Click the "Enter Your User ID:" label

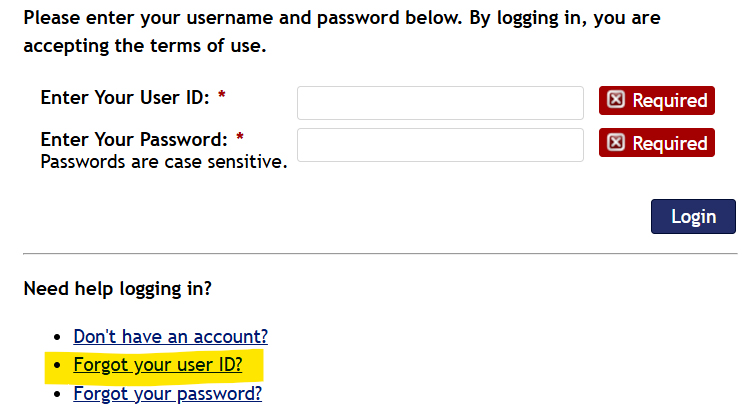(125, 98)
